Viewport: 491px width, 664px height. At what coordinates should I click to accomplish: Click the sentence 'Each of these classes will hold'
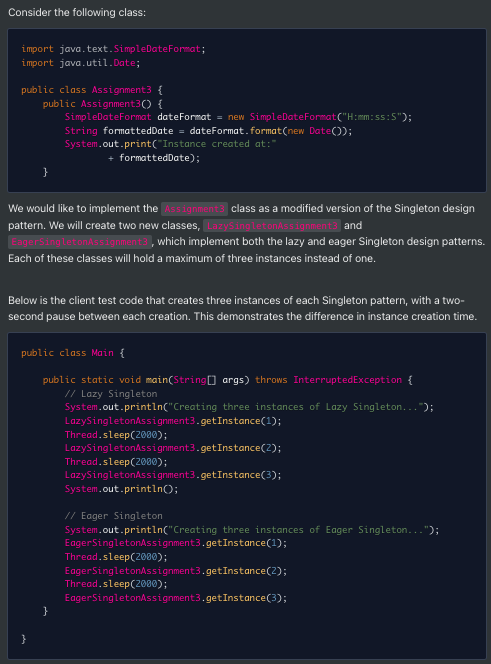[x=192, y=258]
